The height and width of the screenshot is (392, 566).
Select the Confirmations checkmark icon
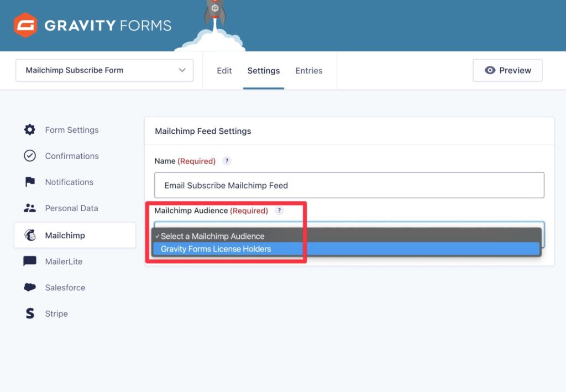click(x=29, y=156)
